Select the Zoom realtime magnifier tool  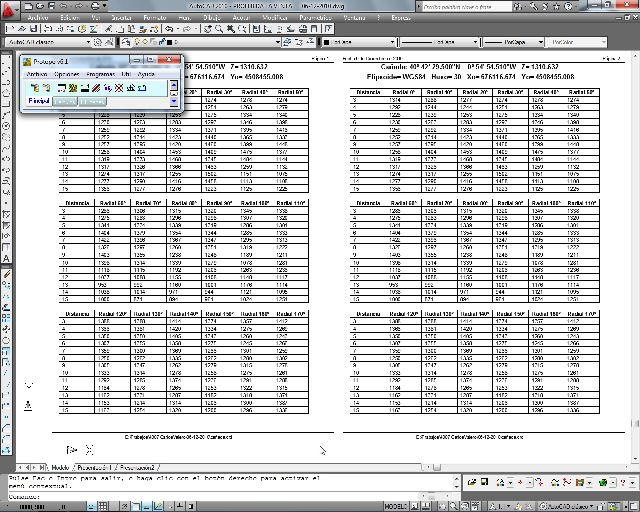pos(219,29)
